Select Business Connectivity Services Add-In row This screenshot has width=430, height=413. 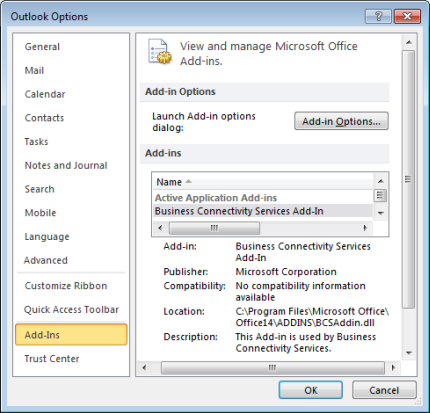tap(263, 211)
